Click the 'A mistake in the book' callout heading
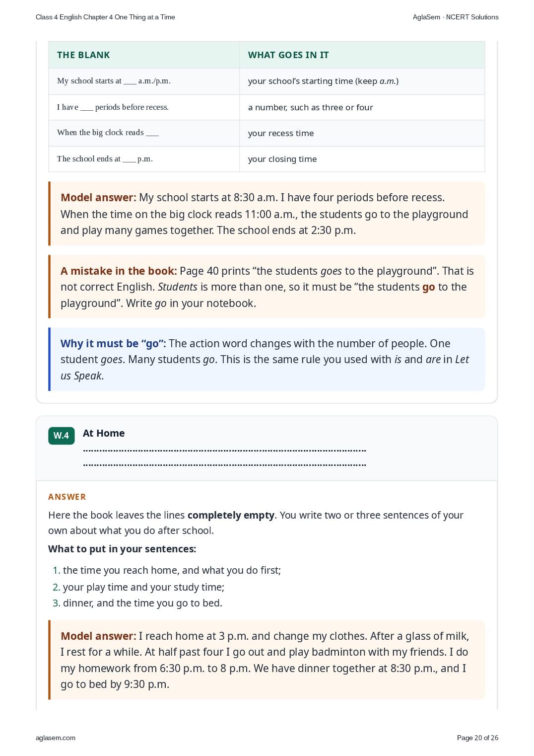 click(x=119, y=271)
